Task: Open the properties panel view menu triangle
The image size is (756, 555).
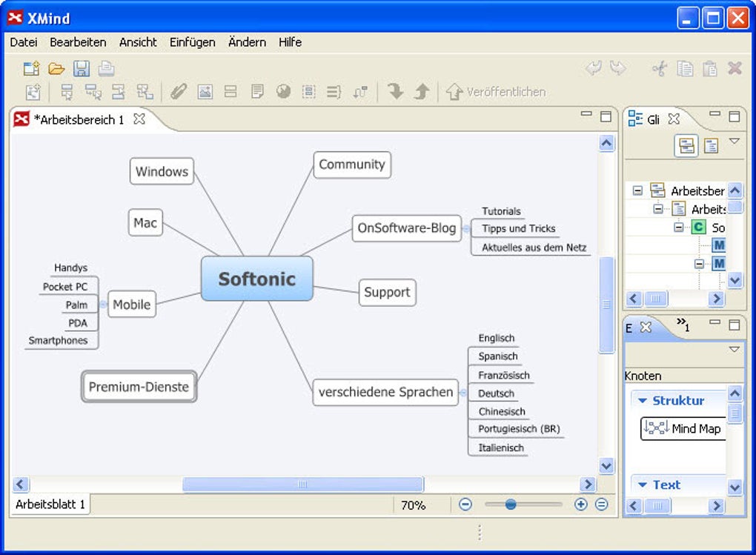Action: (x=734, y=349)
